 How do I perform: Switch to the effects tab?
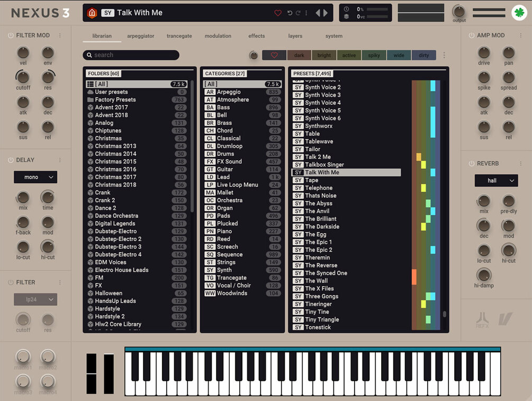point(257,36)
